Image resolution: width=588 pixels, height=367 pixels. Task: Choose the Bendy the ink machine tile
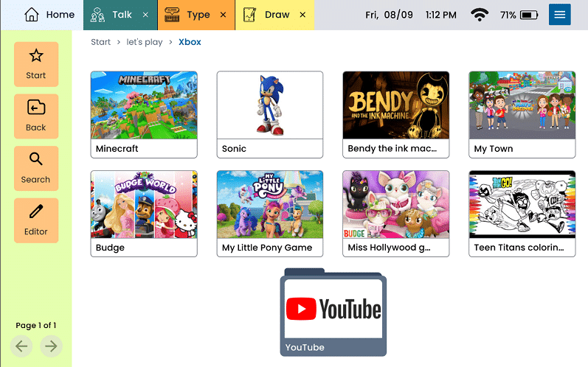[x=396, y=114]
